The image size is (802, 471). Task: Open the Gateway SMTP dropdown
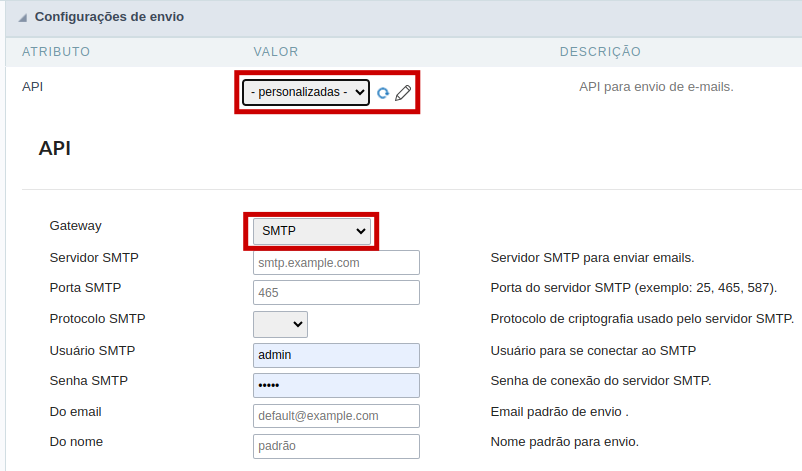pyautogui.click(x=311, y=231)
